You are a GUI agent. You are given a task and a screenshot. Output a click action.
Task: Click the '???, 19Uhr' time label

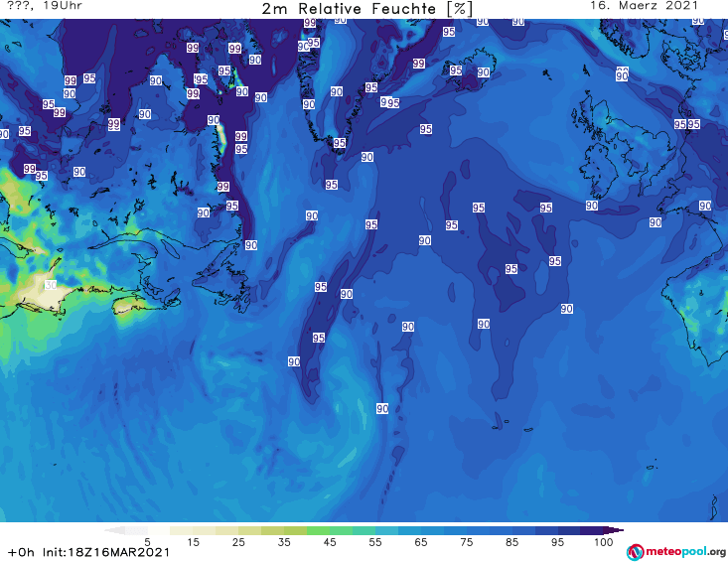[x=45, y=6]
